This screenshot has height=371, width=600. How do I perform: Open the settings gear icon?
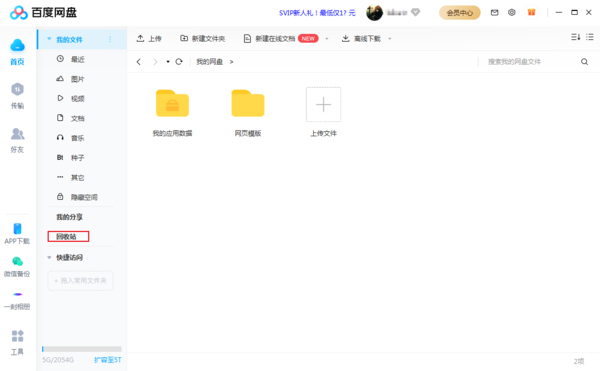click(x=512, y=13)
